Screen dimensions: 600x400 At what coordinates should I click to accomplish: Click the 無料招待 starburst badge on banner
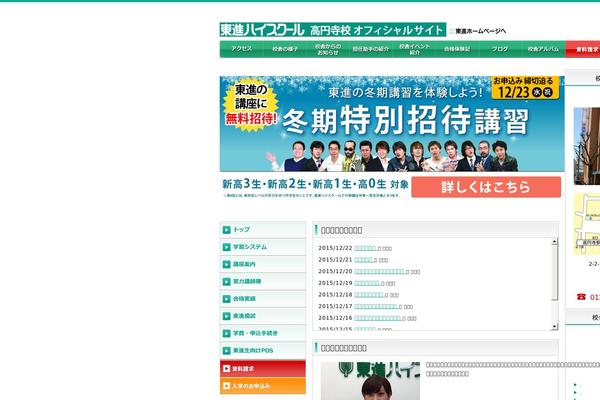tap(251, 104)
